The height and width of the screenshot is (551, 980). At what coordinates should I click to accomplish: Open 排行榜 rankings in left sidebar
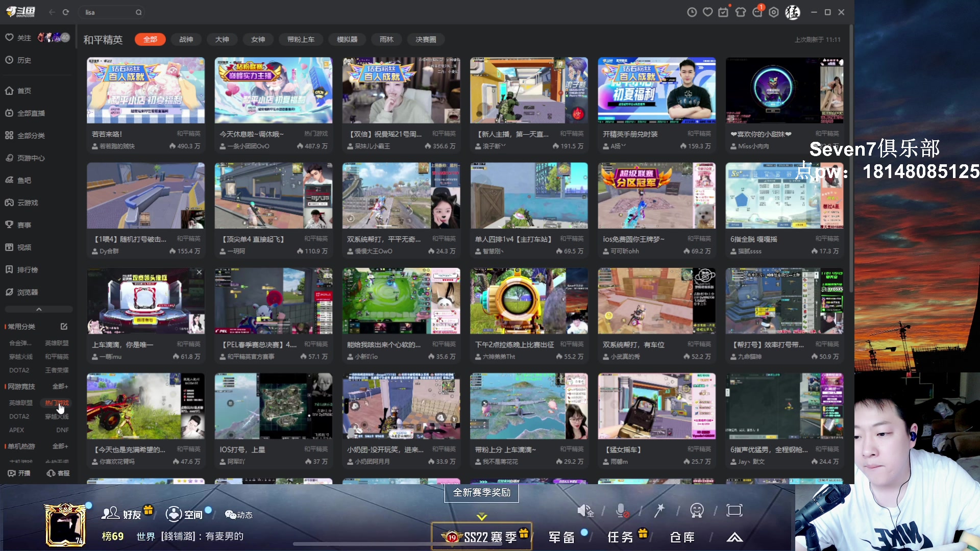pyautogui.click(x=27, y=270)
